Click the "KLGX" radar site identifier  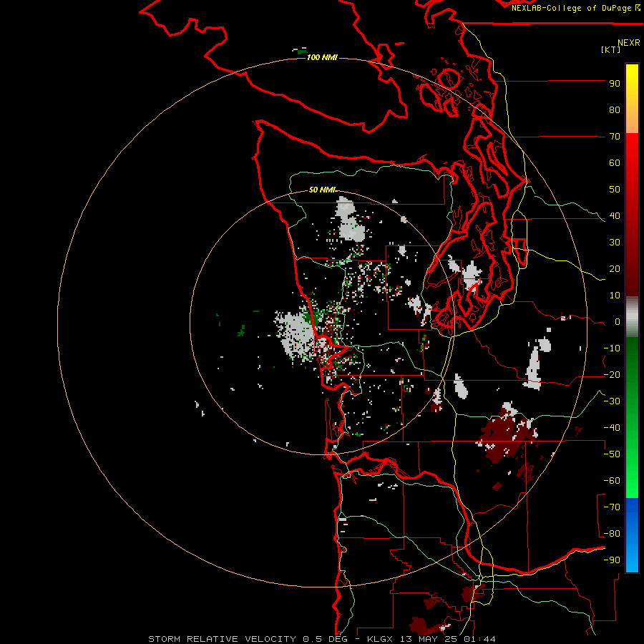pos(380,639)
